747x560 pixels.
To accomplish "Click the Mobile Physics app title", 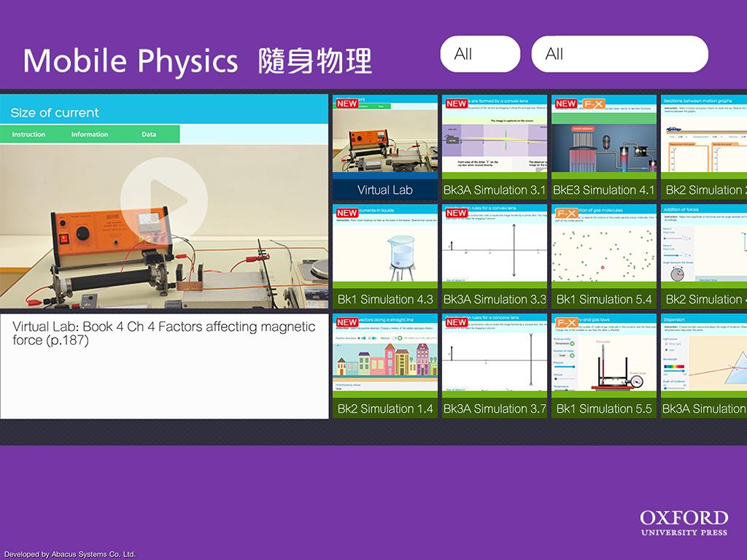I will pyautogui.click(x=197, y=61).
